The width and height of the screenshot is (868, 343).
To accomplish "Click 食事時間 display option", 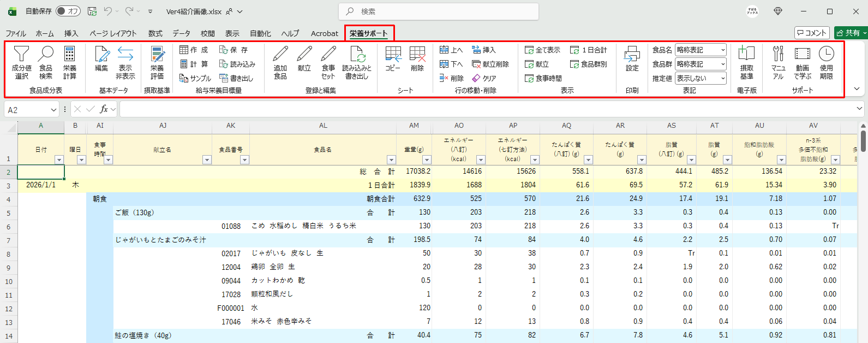I will 543,78.
